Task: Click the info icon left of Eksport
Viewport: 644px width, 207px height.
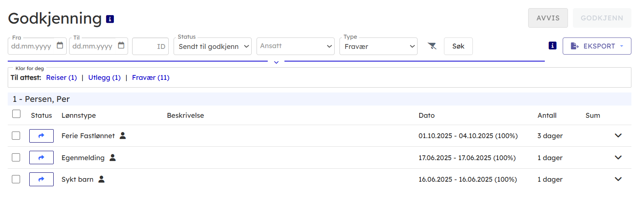Action: 552,46
